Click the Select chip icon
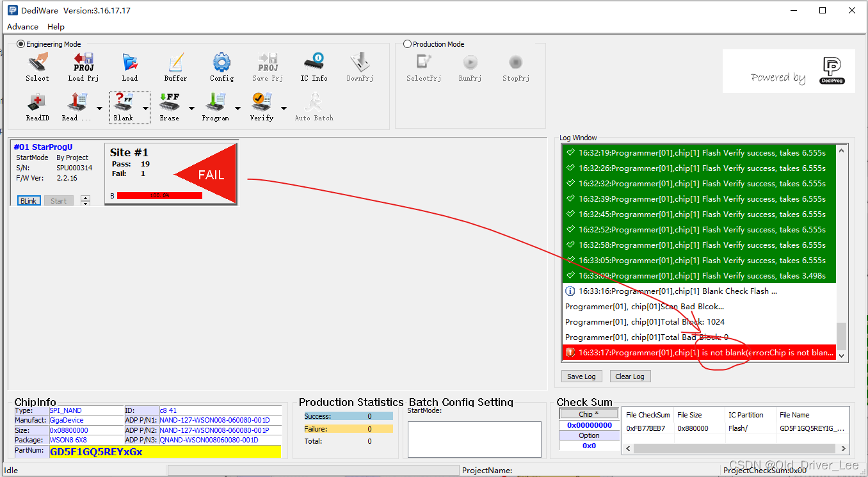The image size is (868, 477). [x=37, y=67]
